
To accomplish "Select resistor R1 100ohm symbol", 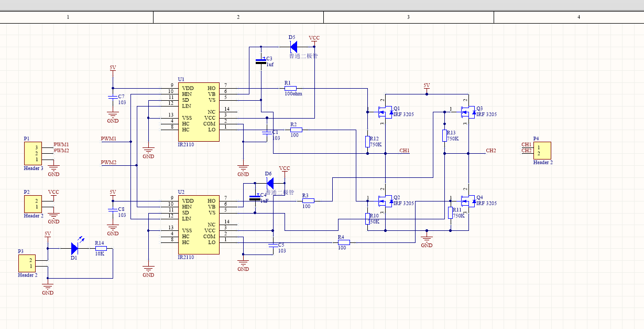I will tap(291, 88).
